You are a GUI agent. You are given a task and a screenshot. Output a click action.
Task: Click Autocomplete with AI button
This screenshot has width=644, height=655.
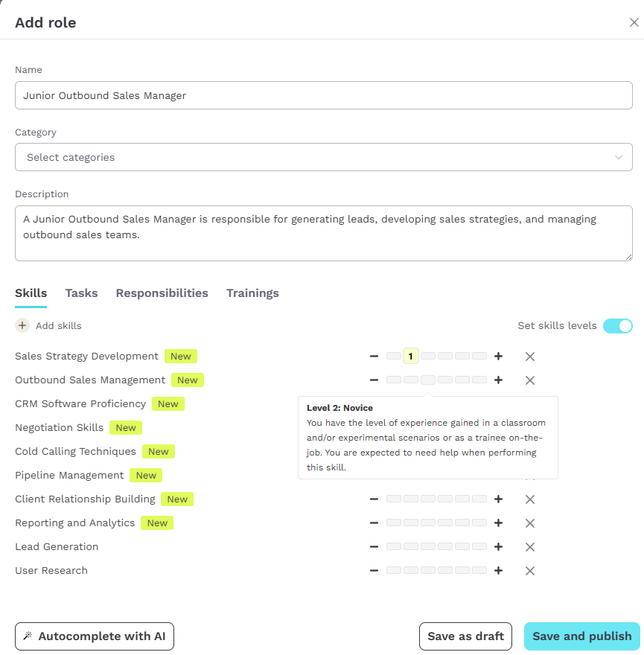[x=95, y=636]
